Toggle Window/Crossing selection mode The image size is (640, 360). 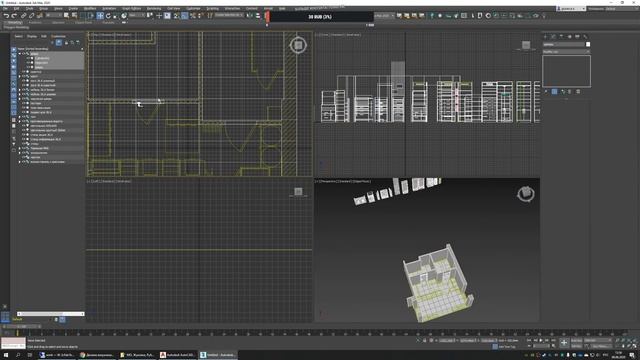click(91, 16)
